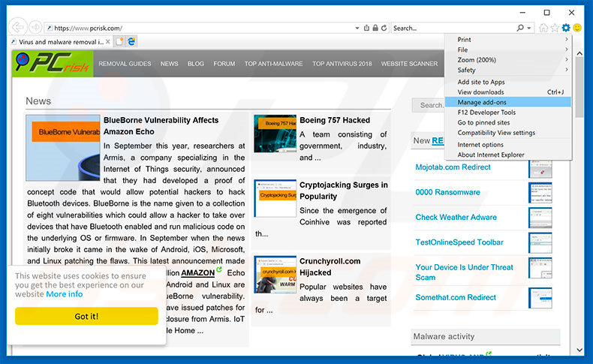Expand the Print submenu arrow
Image resolution: width=593 pixels, height=364 pixels.
(566, 39)
